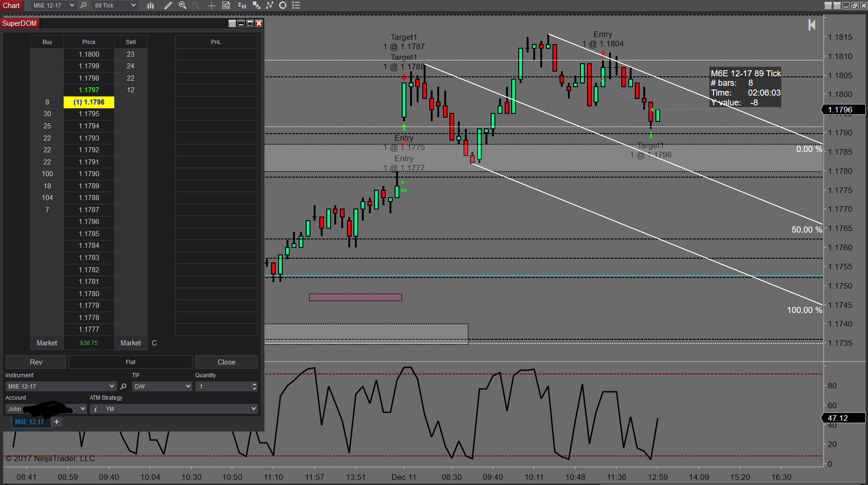Show ATM Strategy info icon
Screen dimensions: 868x485
[x=96, y=409]
